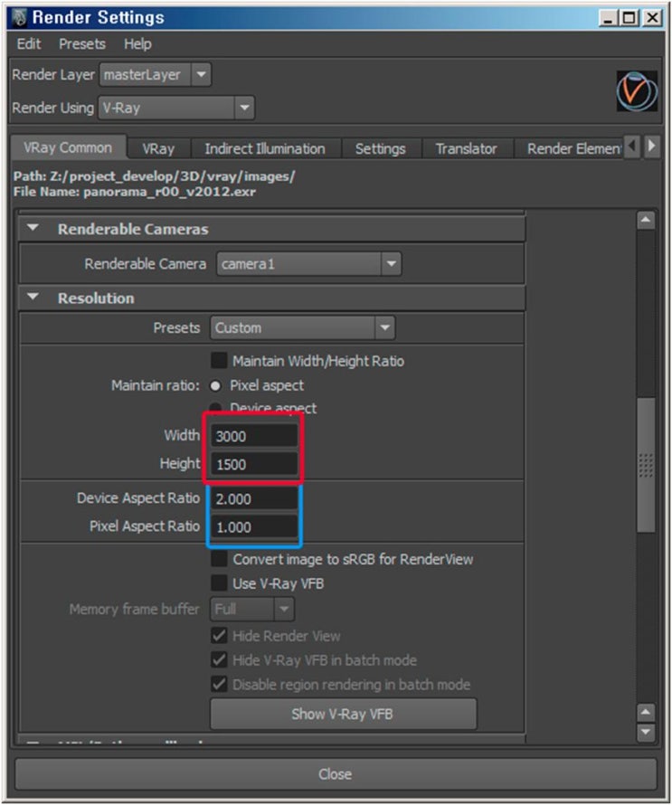Click the File Name panorama_r00_v2012.exr text
Image resolution: width=672 pixels, height=805 pixels.
(x=134, y=192)
